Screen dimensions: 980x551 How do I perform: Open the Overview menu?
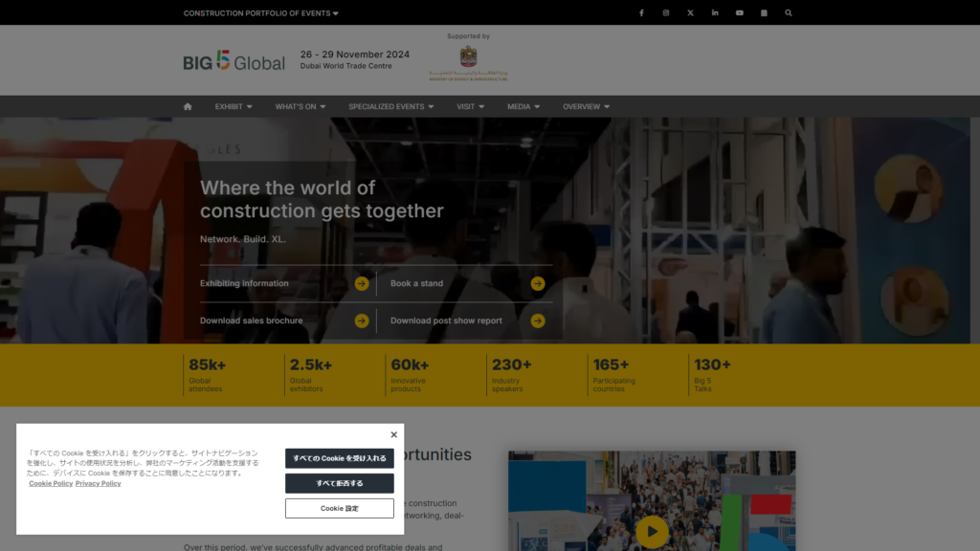(586, 107)
